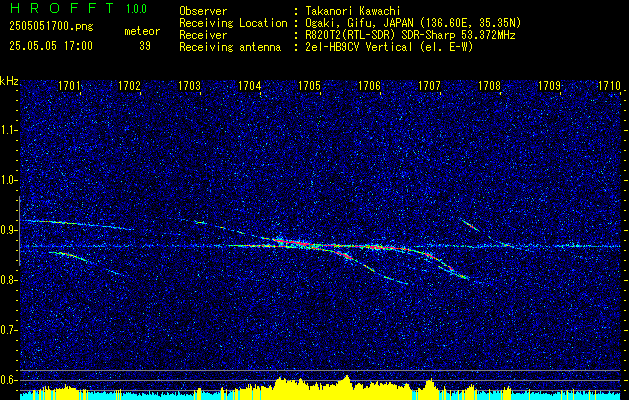Click the Ogaki, Gifu, JAPAN location text
The width and height of the screenshot is (629, 400).
pos(413,23)
